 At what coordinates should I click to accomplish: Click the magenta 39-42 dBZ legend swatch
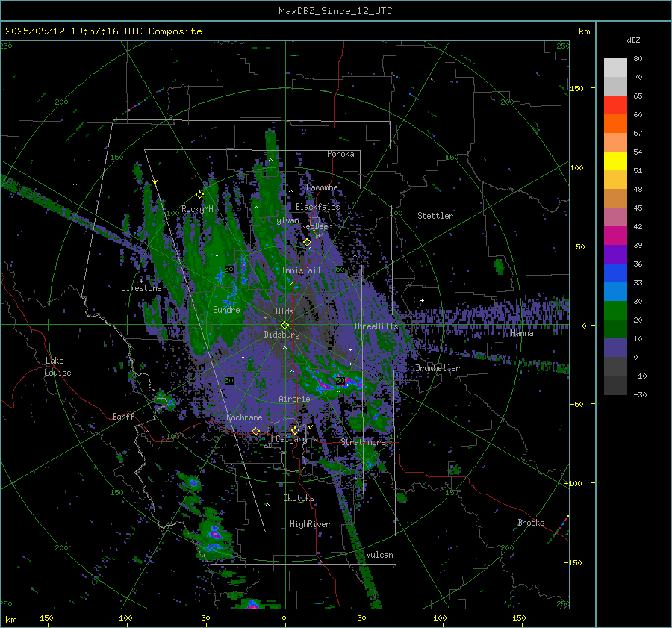click(x=615, y=236)
